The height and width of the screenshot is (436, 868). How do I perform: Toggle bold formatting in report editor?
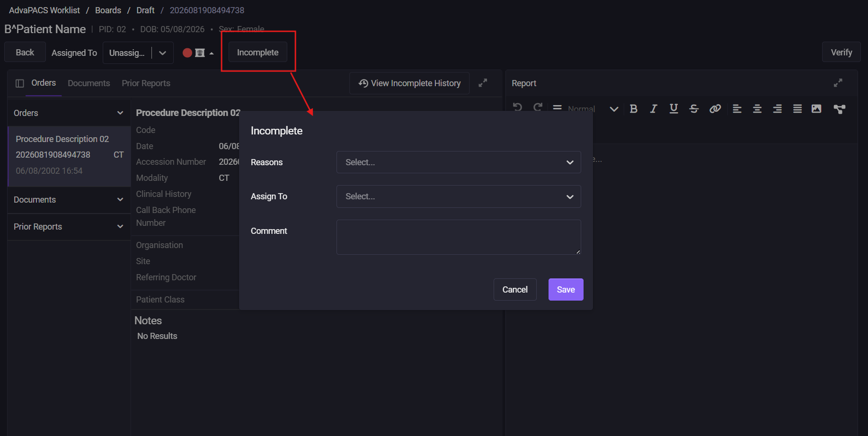click(633, 109)
